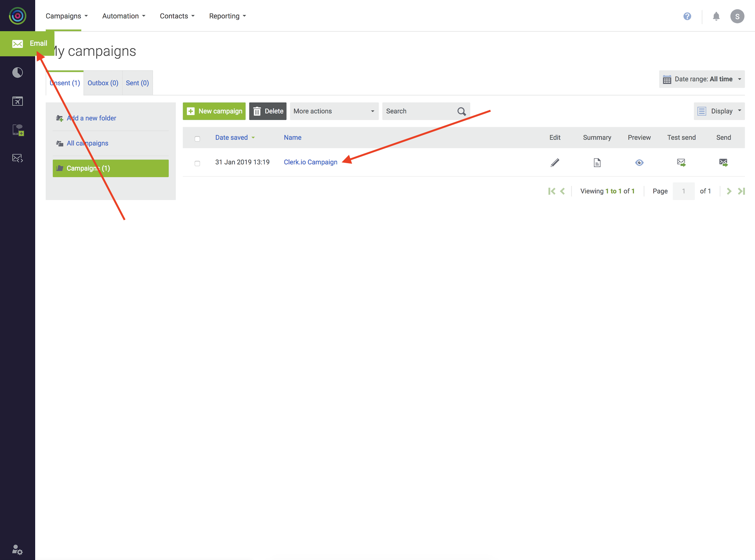Click the pie chart reporting sidebar icon
This screenshot has width=755, height=560.
click(17, 73)
